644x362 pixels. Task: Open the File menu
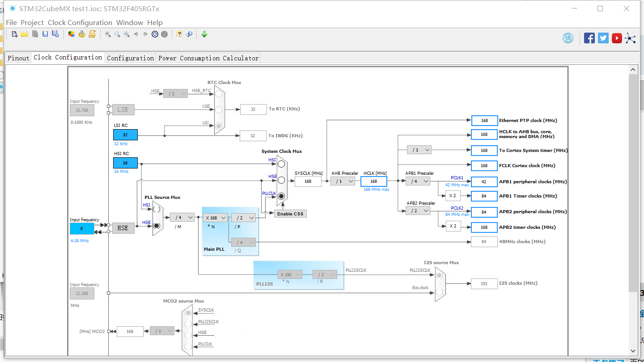coord(11,22)
